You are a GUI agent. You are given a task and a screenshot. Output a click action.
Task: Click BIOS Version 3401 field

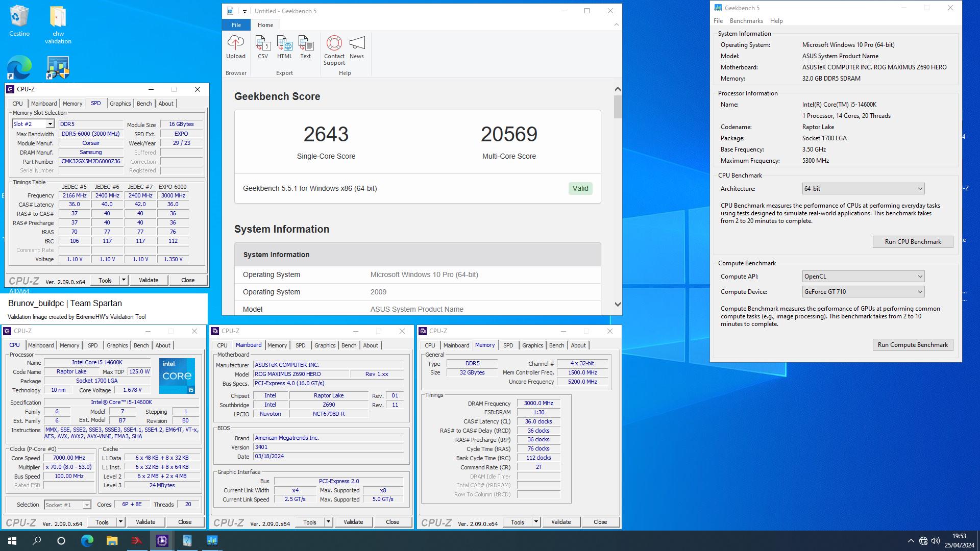329,447
